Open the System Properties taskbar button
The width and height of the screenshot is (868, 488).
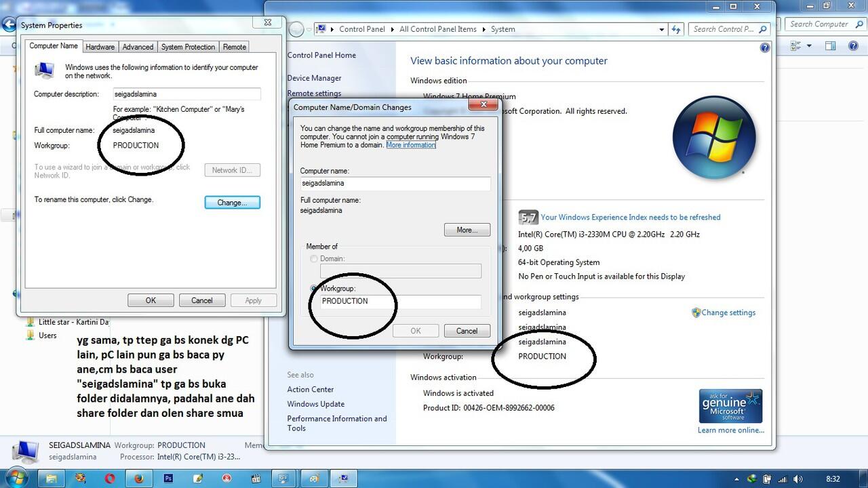click(344, 479)
